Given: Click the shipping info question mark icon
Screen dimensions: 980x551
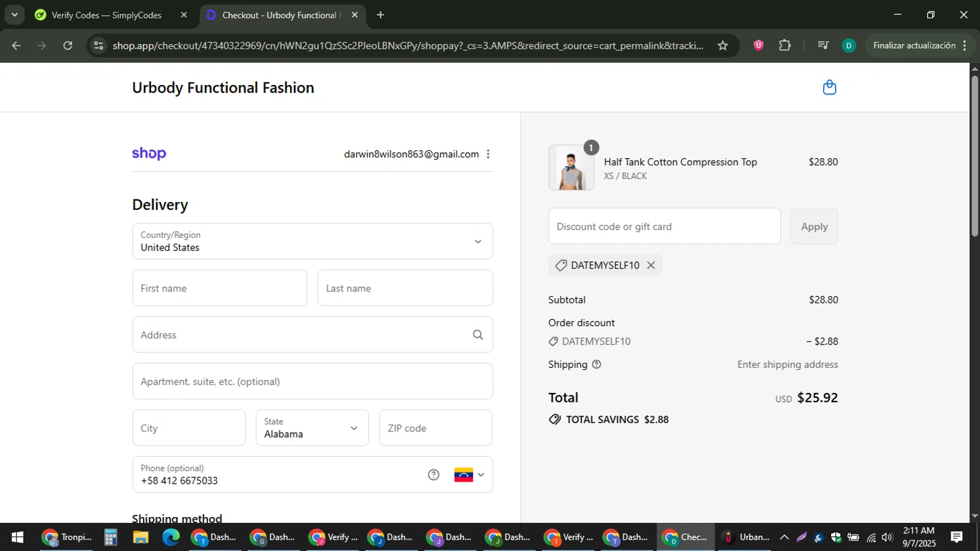Looking at the screenshot, I should pos(596,365).
